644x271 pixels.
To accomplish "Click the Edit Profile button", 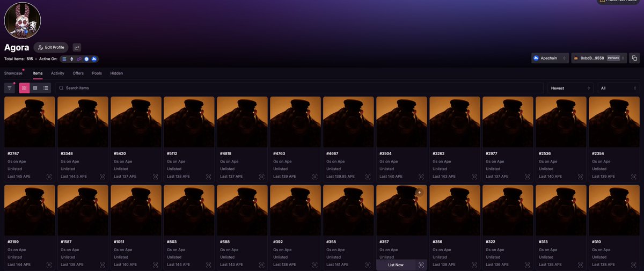I will click(51, 47).
